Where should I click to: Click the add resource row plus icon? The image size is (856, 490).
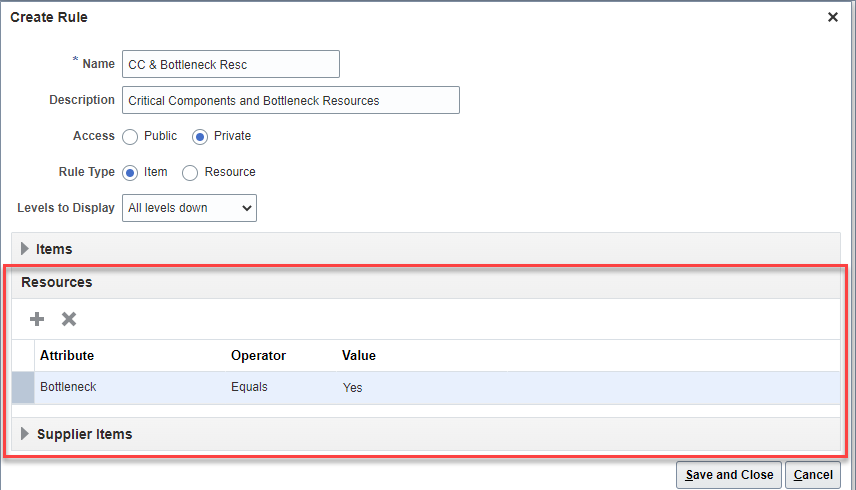pos(37,319)
